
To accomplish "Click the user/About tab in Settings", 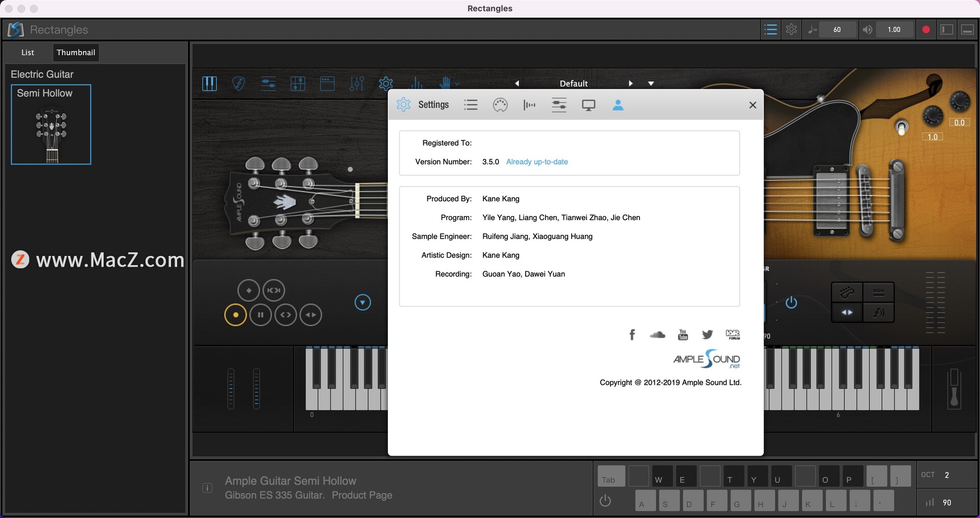I will click(x=618, y=105).
